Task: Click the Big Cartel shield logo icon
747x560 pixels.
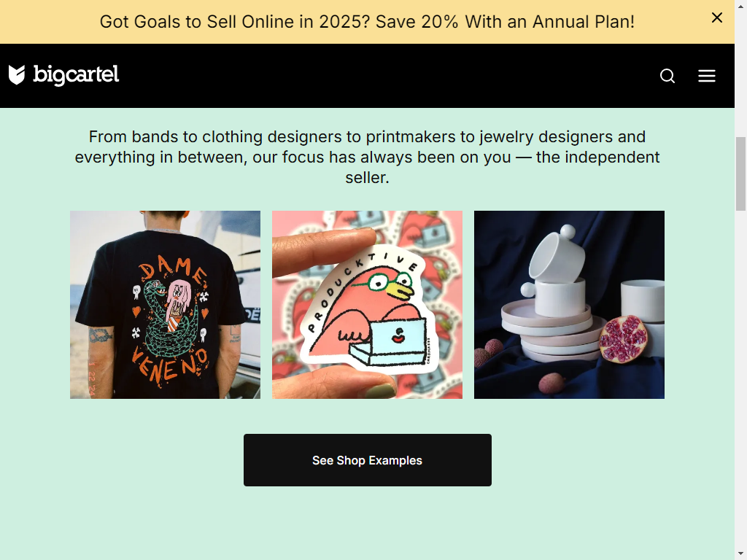Action: click(17, 75)
